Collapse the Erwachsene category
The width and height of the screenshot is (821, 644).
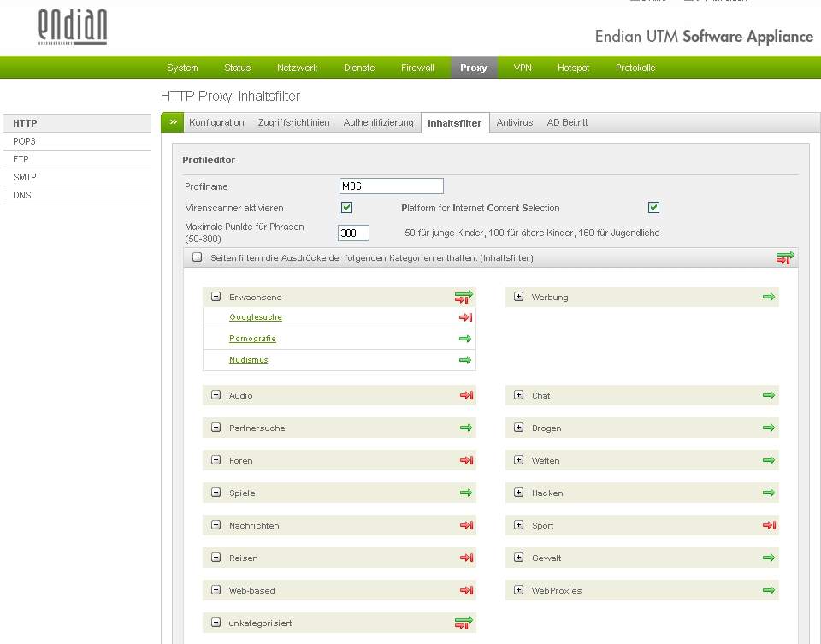[216, 297]
